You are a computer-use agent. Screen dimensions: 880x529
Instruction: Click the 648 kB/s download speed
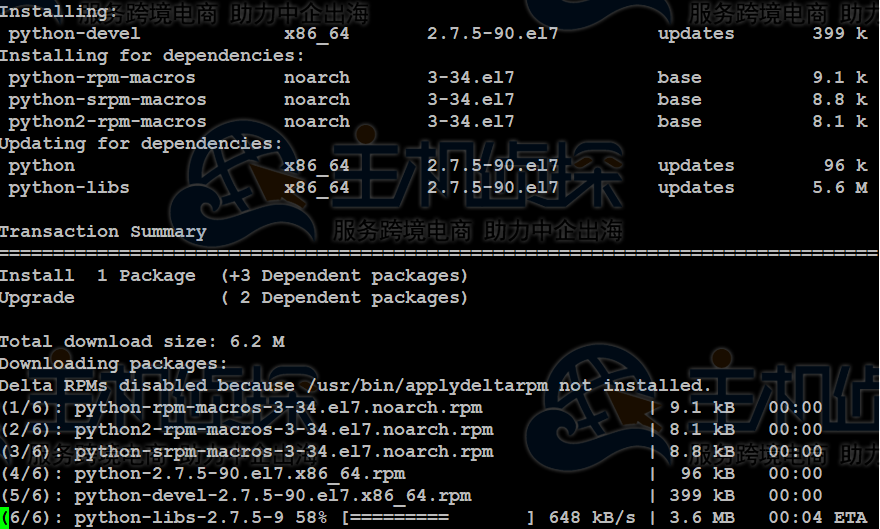[592, 518]
